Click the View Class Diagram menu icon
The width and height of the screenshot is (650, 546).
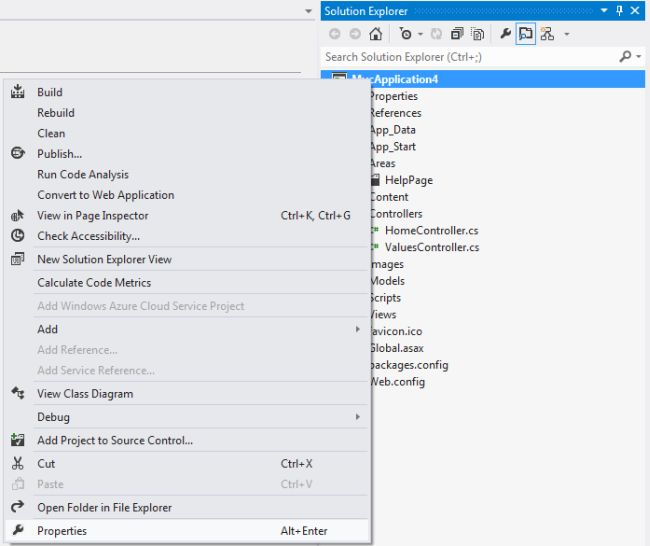point(17,393)
